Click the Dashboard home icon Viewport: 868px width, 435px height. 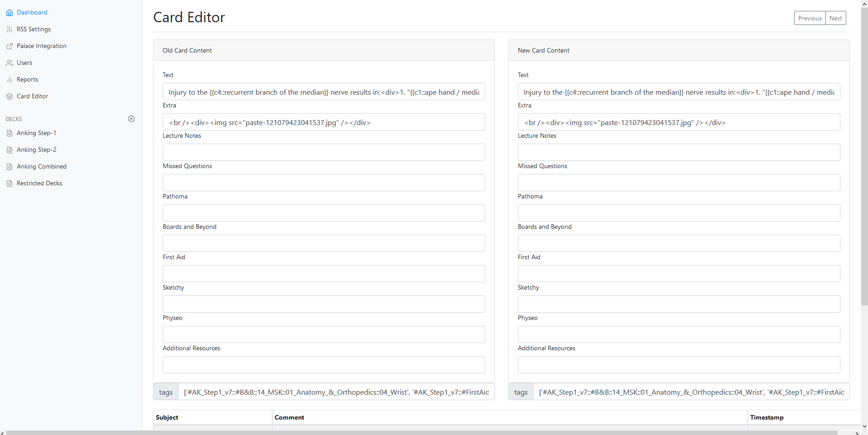click(10, 13)
